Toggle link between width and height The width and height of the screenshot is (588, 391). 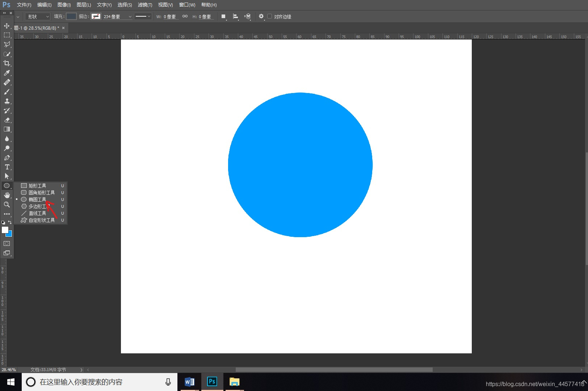[x=185, y=16]
